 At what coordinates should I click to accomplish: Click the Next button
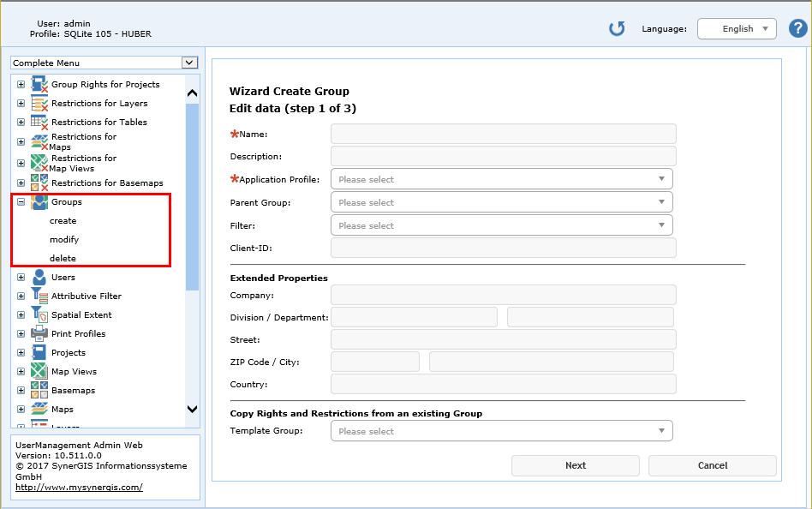pos(575,465)
